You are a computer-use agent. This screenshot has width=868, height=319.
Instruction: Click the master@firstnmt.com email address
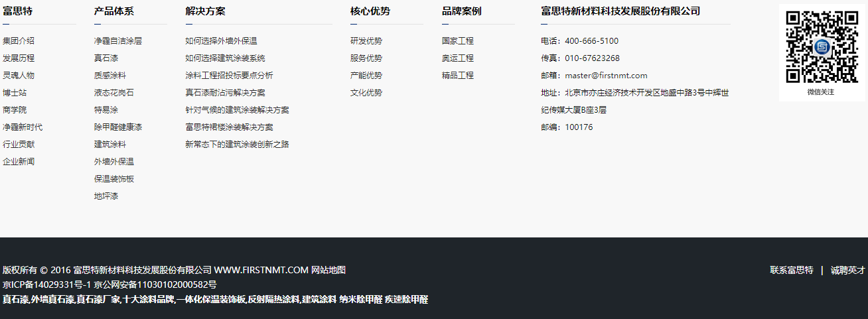607,76
